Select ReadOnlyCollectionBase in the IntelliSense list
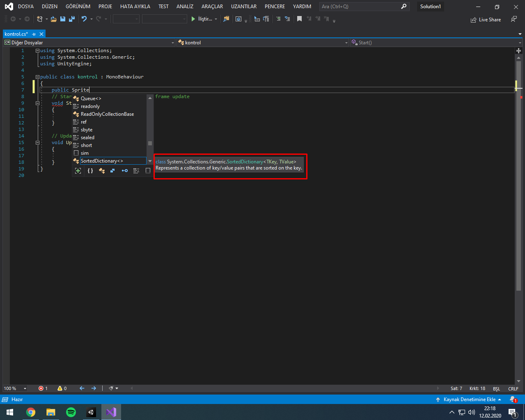Image resolution: width=525 pixels, height=420 pixels. coord(109,114)
